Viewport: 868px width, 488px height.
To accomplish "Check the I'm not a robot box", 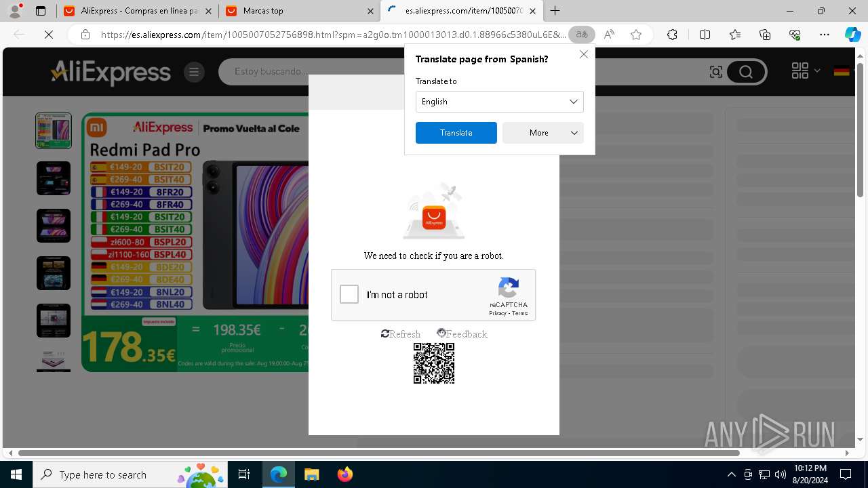I will coord(349,294).
